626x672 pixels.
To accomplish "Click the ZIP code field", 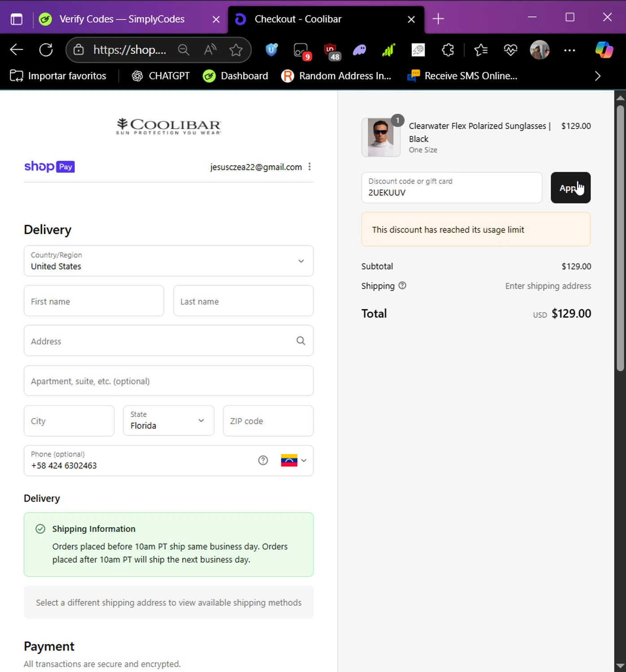I will (268, 421).
